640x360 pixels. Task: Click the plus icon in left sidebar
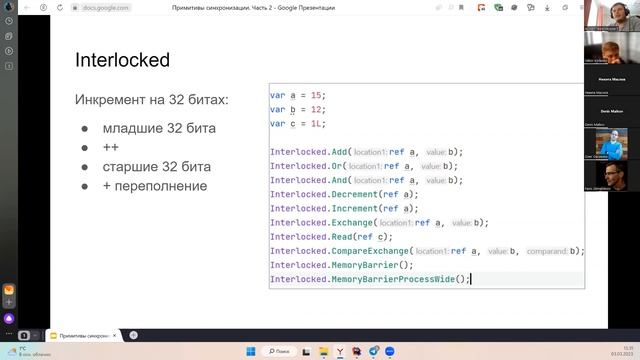pos(9,302)
